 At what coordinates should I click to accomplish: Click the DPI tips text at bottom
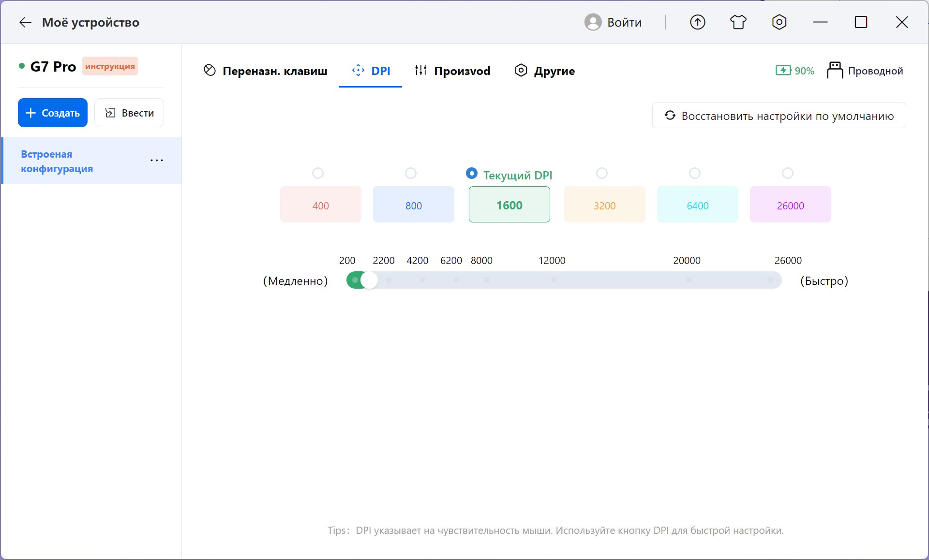pyautogui.click(x=555, y=531)
